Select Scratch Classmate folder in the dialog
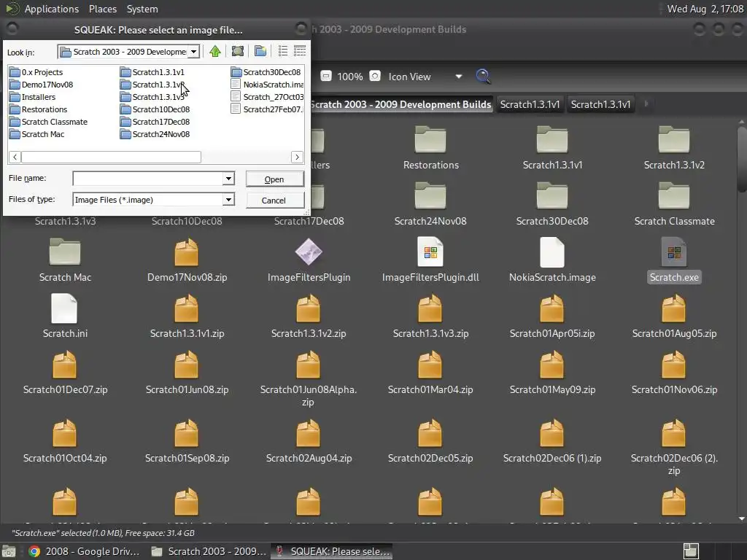Image resolution: width=747 pixels, height=560 pixels. pos(49,122)
